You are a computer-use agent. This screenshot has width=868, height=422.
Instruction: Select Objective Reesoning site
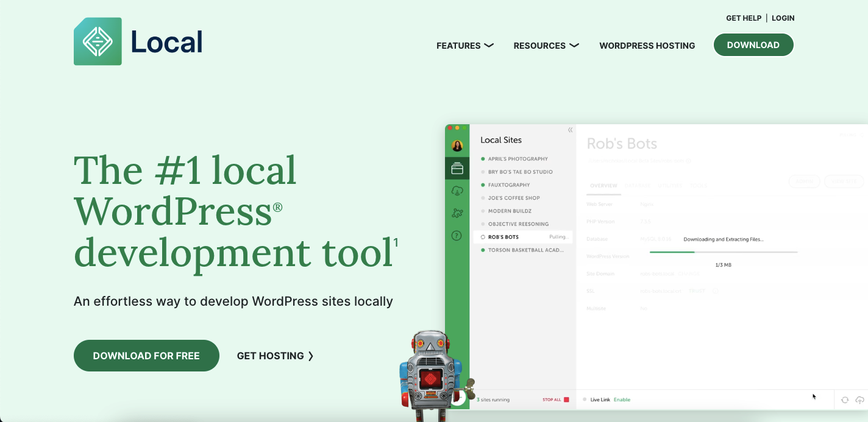click(x=518, y=224)
